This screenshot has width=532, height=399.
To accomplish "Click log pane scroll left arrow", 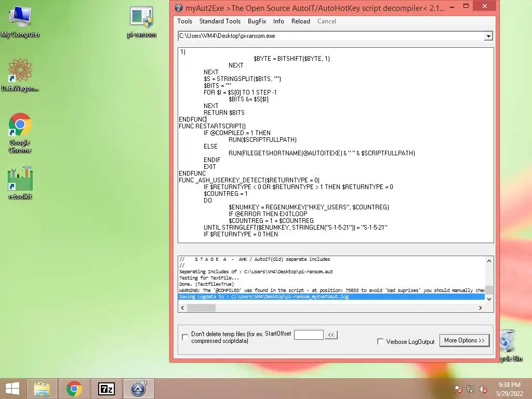I will (x=182, y=308).
